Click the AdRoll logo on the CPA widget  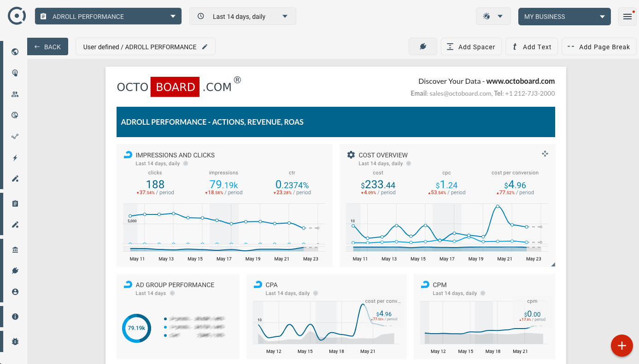click(x=258, y=285)
